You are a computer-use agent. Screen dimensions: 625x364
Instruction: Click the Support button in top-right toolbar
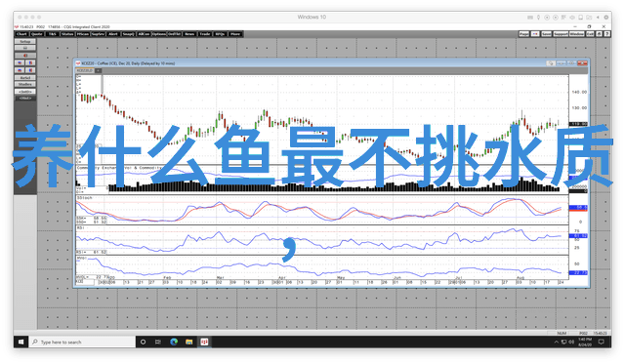click(x=561, y=34)
